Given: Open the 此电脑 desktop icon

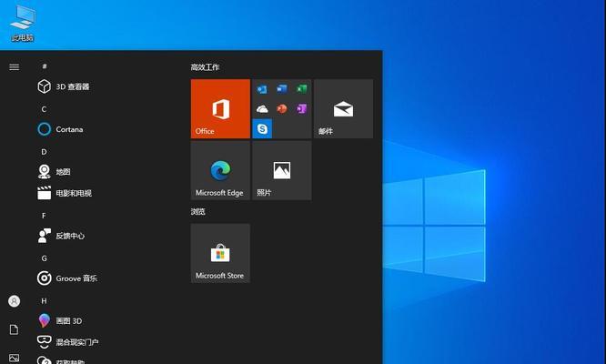Looking at the screenshot, I should 23,23.
